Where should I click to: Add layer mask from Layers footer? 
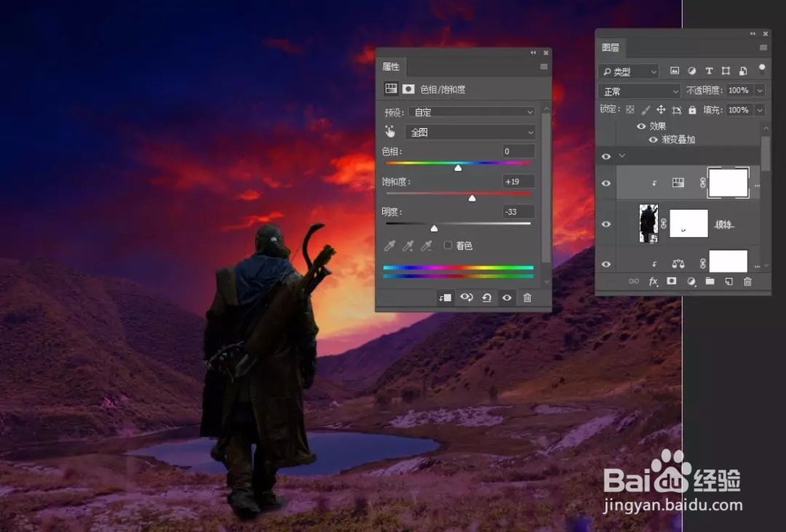tap(672, 281)
